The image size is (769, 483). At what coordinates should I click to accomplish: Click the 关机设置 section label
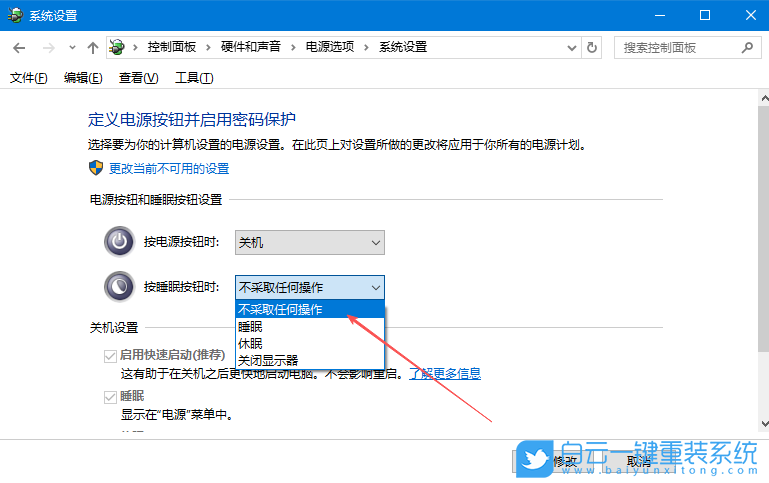(114, 328)
